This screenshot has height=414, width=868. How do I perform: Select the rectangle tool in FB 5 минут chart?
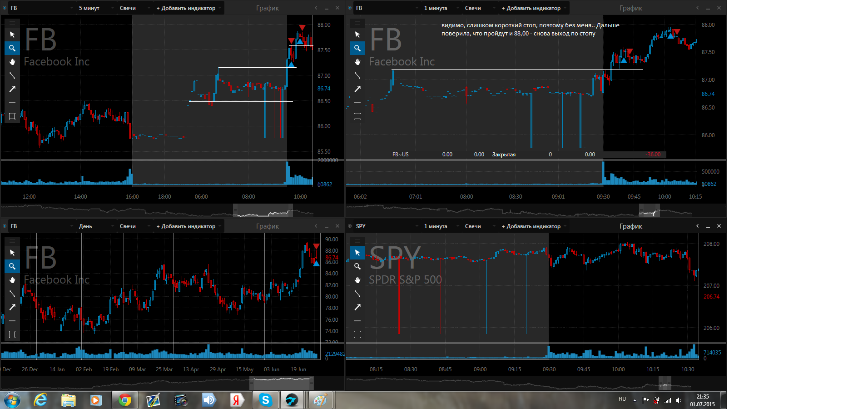[12, 116]
